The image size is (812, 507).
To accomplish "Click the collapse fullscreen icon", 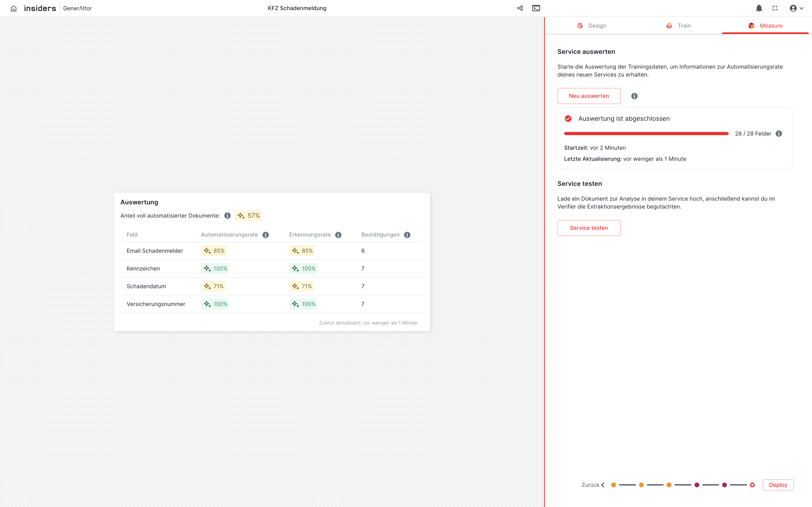I will (x=775, y=8).
